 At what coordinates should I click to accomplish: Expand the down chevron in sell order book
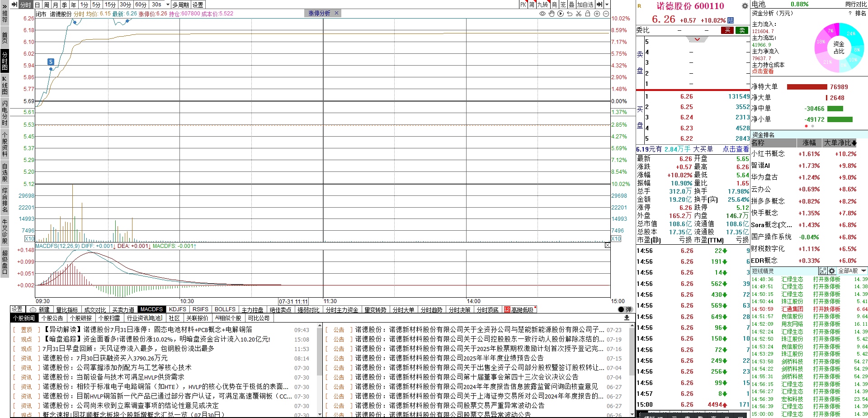(697, 39)
